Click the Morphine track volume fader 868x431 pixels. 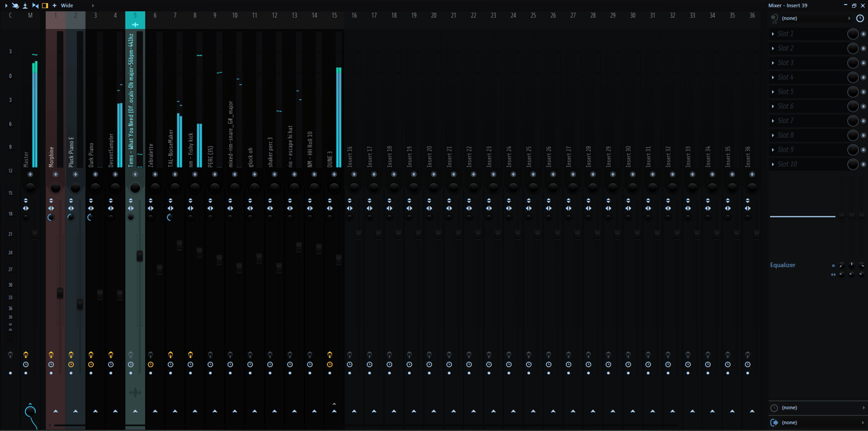tap(60, 293)
